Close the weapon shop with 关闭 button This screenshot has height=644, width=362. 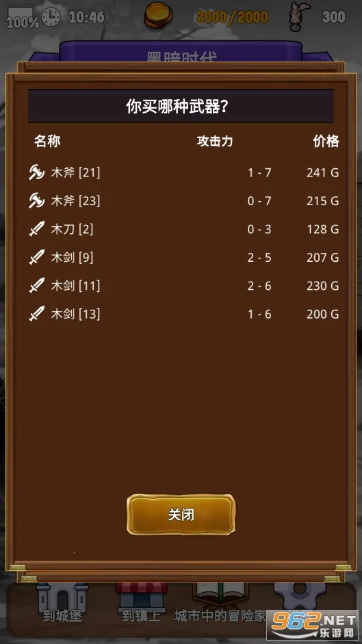[181, 515]
